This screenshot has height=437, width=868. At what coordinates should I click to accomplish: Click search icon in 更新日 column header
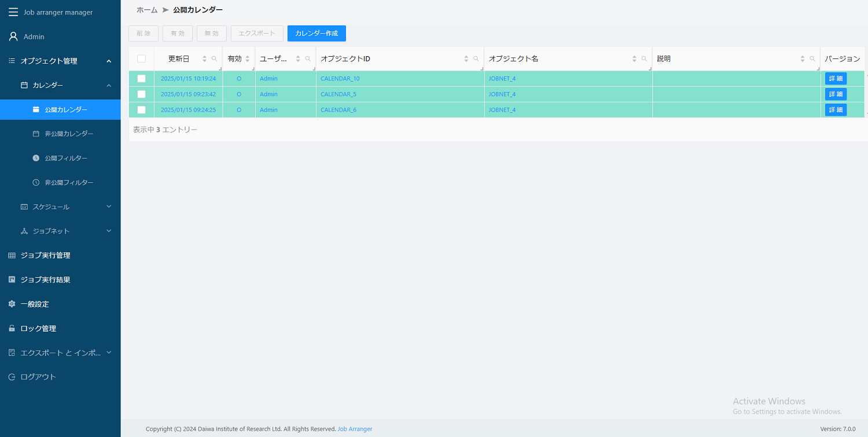(x=215, y=59)
